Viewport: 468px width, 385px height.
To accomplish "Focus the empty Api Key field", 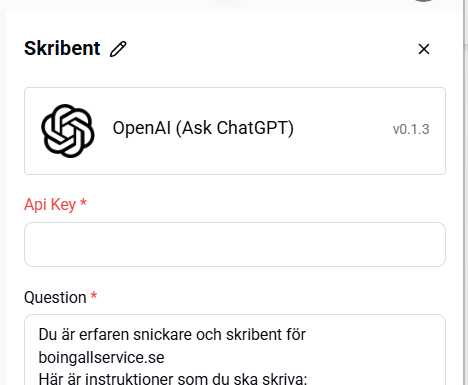I will (235, 244).
